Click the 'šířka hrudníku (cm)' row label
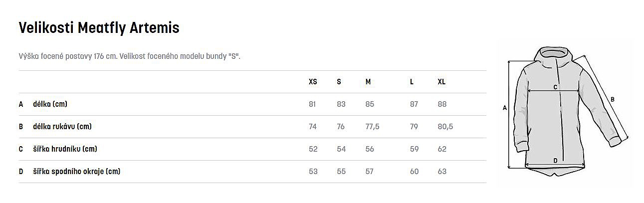This screenshot has width=644, height=203. 65,149
